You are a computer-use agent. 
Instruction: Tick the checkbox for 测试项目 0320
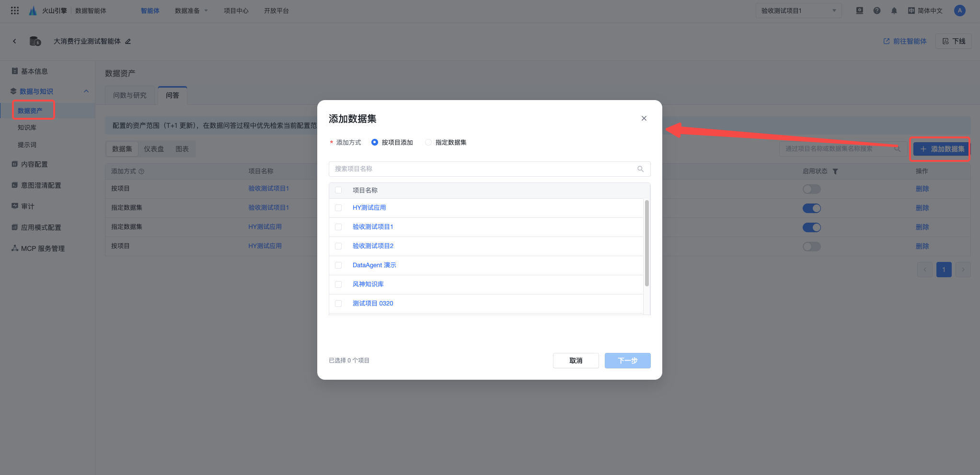338,304
